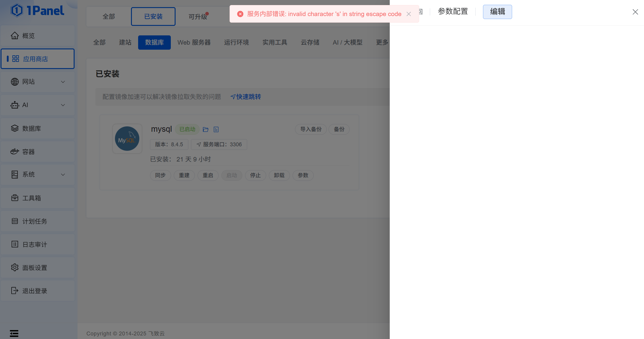
Task: Click the 停止 button
Action: tap(255, 175)
